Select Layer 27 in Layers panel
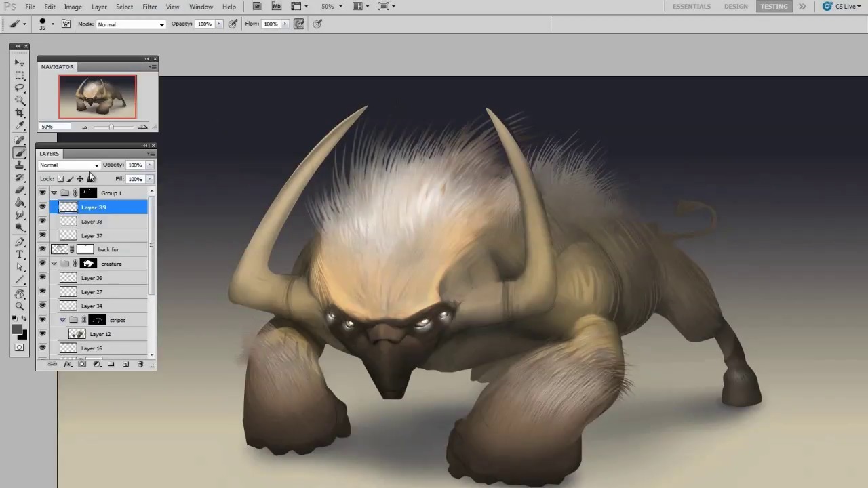The width and height of the screenshot is (868, 488). pos(92,292)
